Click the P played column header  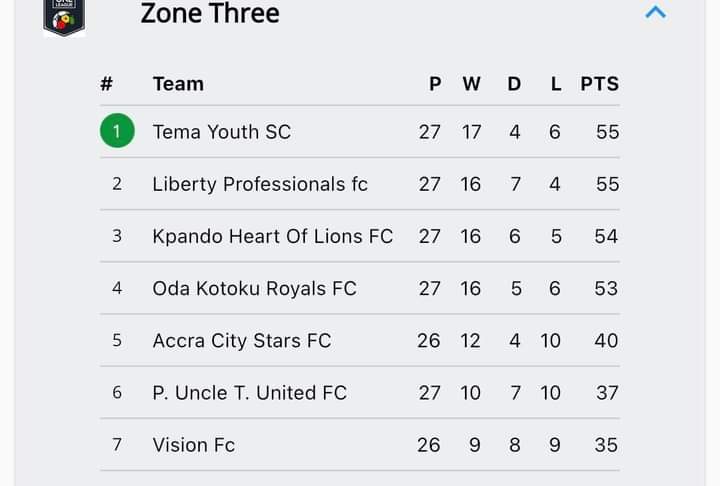435,84
